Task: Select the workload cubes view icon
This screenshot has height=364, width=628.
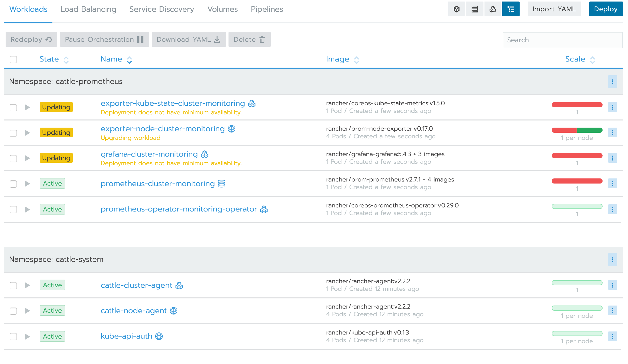Action: point(493,9)
